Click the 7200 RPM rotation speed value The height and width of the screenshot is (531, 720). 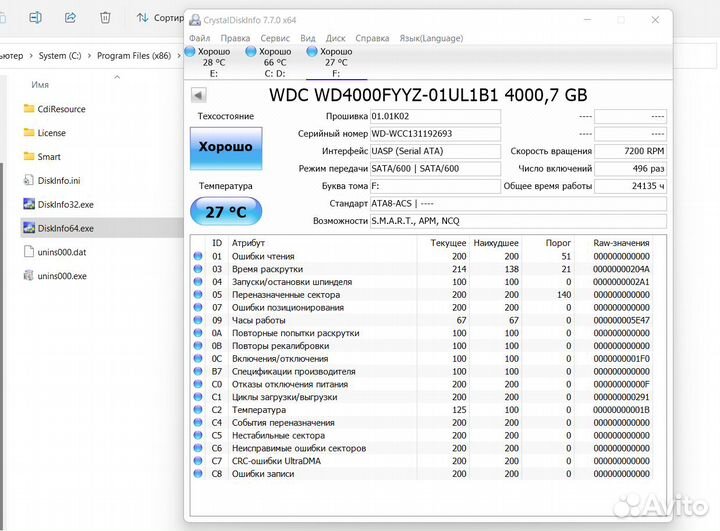pyautogui.click(x=630, y=151)
